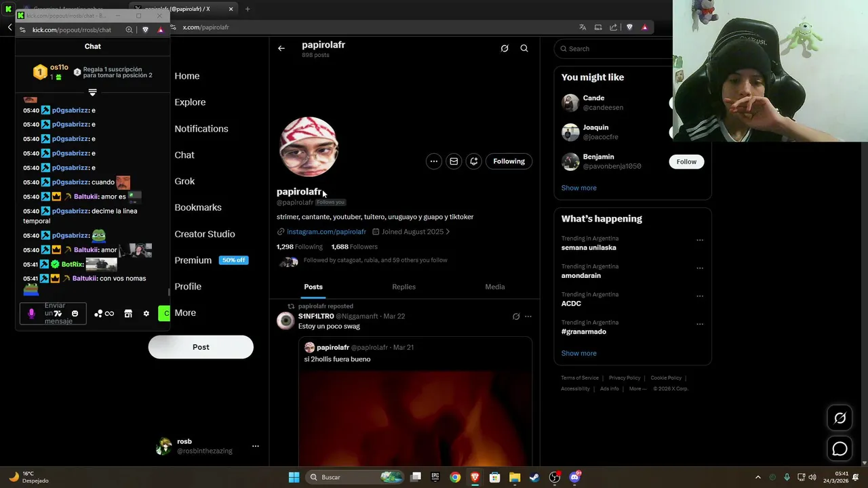The width and height of the screenshot is (868, 488).
Task: Open three-dot menu on S1NF1LTRO post
Action: tap(528, 317)
